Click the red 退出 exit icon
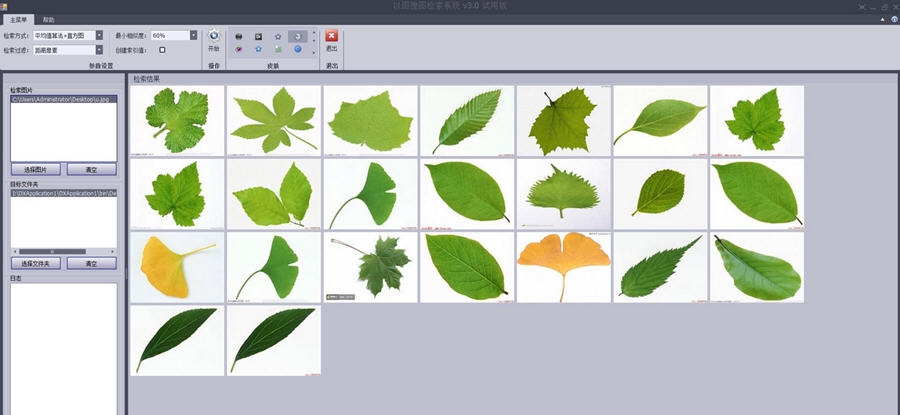The image size is (900, 415). click(x=332, y=37)
